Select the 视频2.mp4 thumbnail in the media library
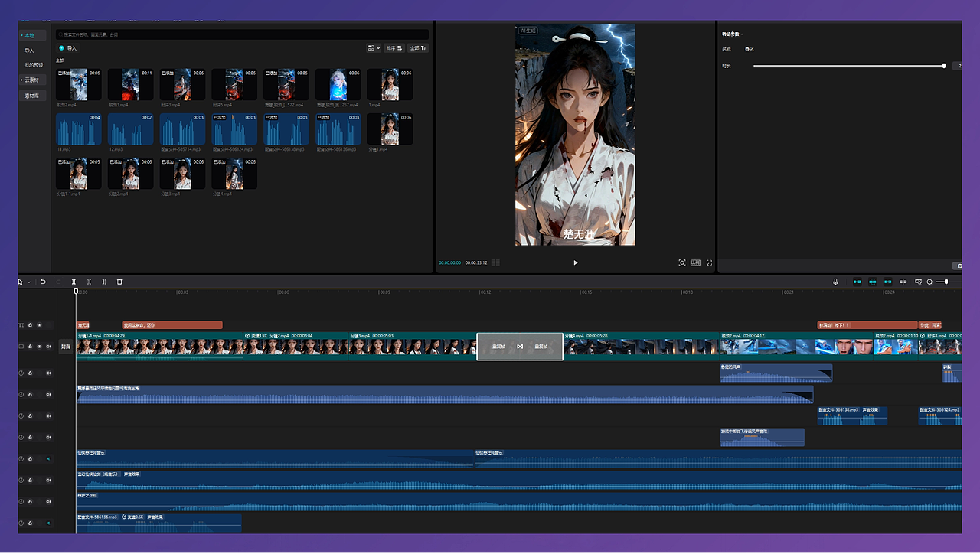The height and width of the screenshot is (554, 980). point(80,84)
